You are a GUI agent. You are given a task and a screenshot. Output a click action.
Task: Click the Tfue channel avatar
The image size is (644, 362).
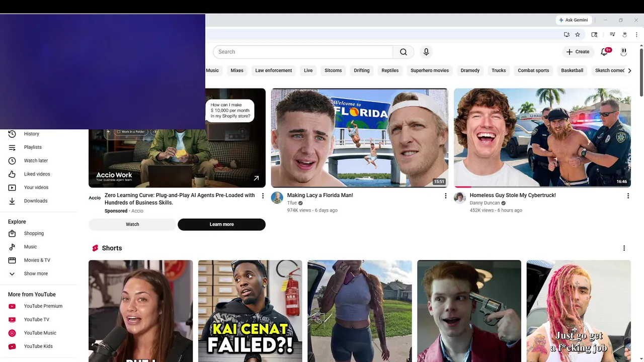(x=277, y=198)
